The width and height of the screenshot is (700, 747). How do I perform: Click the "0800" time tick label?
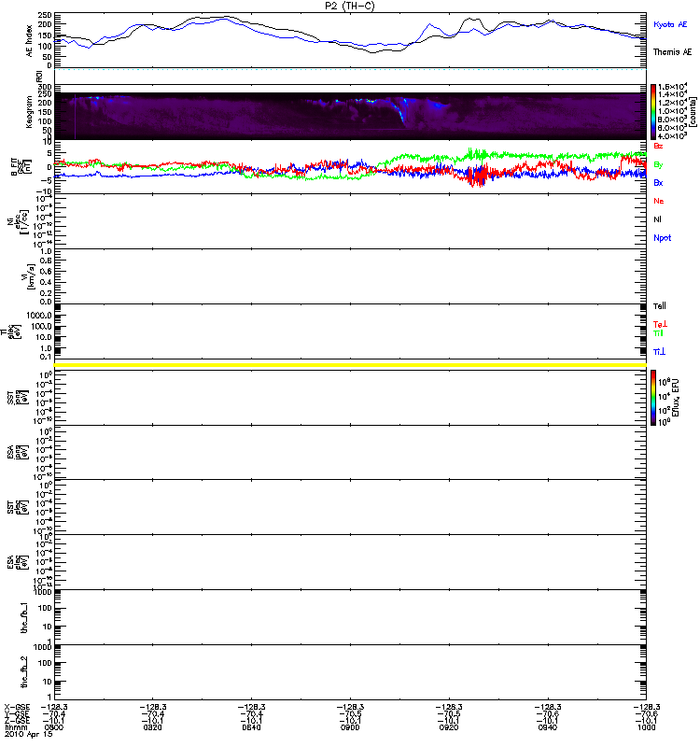point(54,727)
